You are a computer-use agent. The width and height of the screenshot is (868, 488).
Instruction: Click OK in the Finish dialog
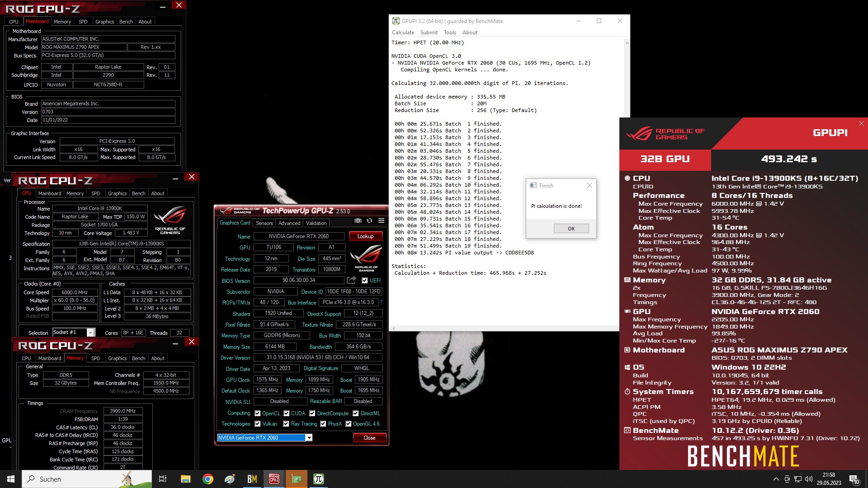click(571, 229)
